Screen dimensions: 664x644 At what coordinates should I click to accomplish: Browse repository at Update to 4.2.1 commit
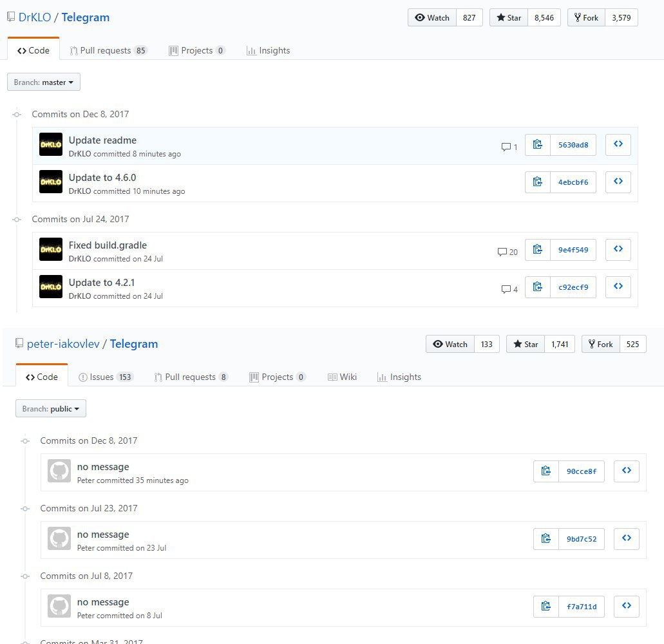tap(618, 287)
